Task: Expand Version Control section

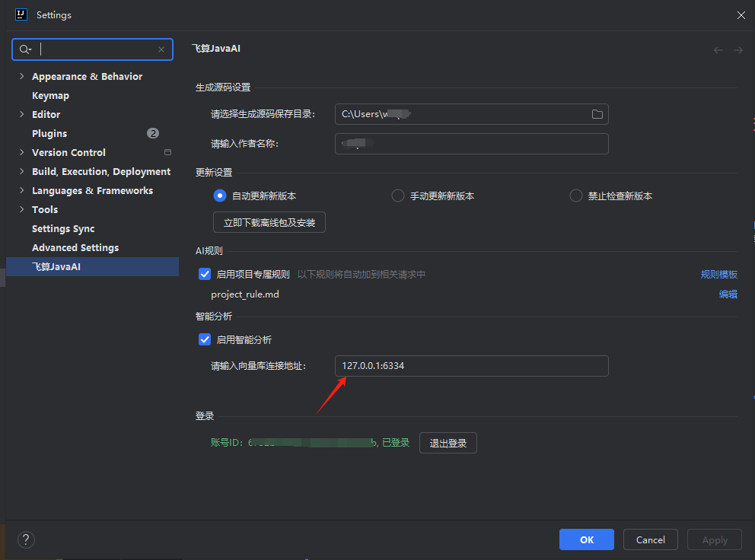Action: pyautogui.click(x=21, y=152)
